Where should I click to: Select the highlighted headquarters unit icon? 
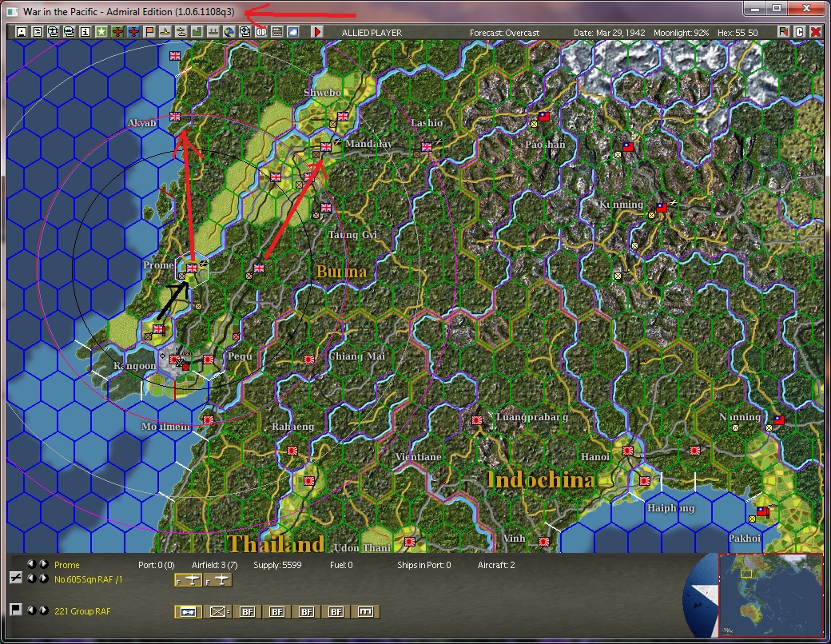click(188, 612)
